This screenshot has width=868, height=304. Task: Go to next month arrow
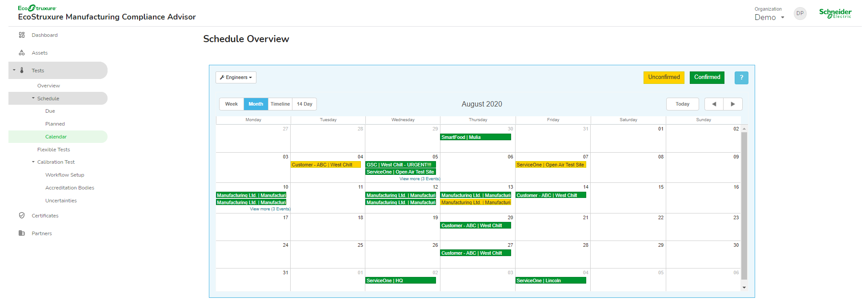point(733,104)
